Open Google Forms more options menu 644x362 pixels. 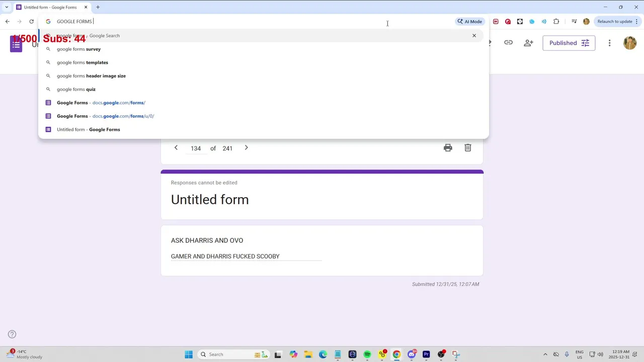[x=609, y=43]
